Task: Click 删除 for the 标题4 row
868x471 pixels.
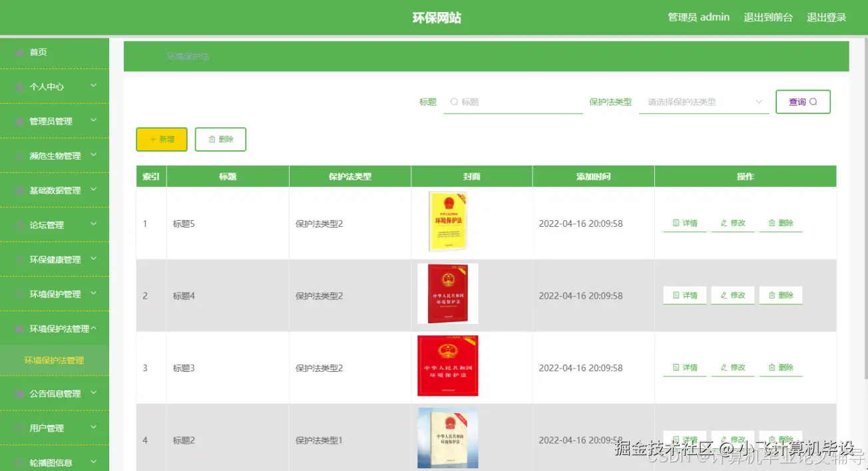Action: click(781, 295)
